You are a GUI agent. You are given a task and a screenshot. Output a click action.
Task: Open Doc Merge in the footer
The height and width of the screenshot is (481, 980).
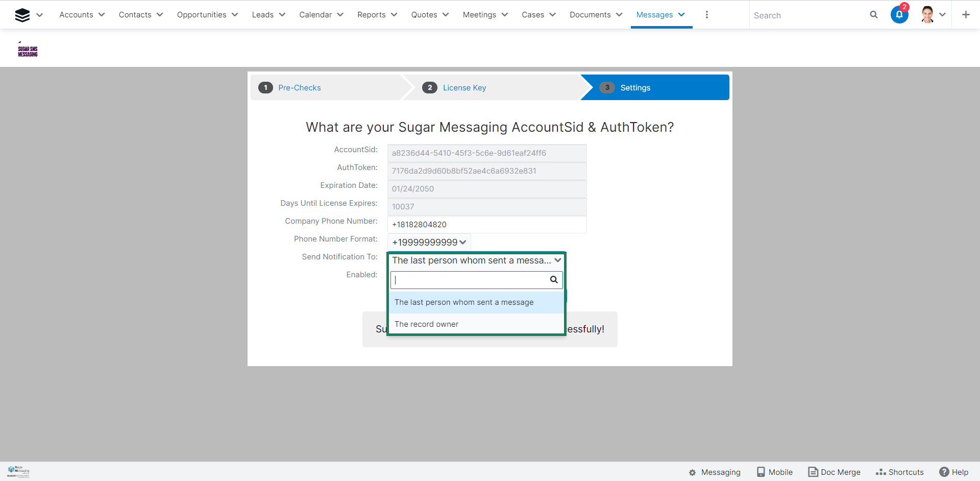(x=834, y=472)
